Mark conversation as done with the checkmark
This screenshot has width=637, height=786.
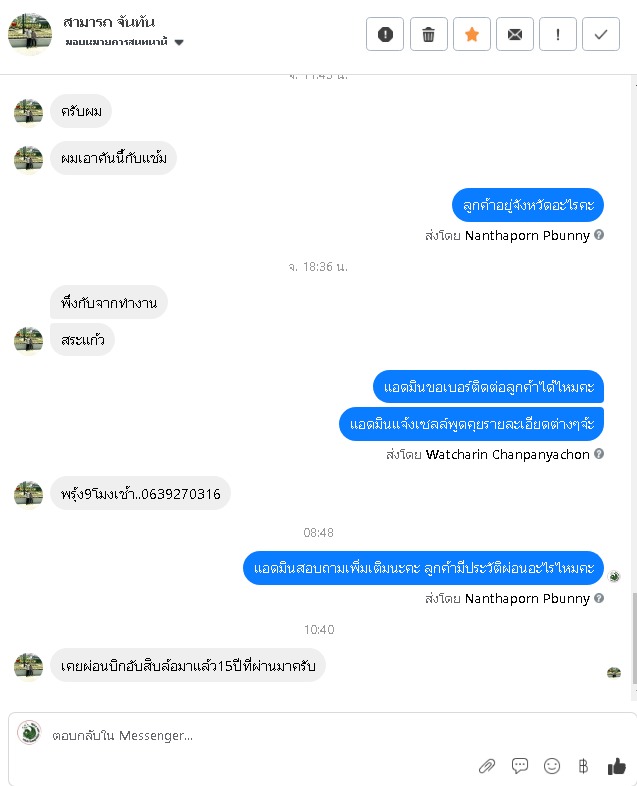[x=601, y=34]
